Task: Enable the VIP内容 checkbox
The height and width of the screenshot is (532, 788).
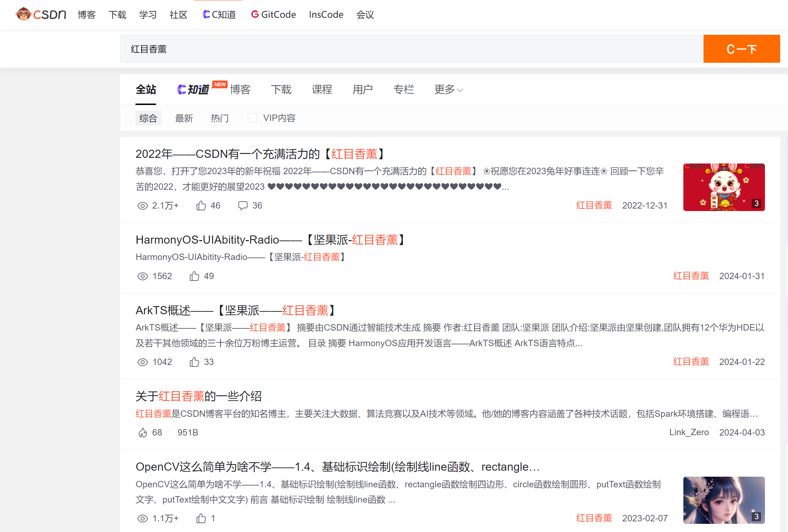Action: tap(252, 118)
